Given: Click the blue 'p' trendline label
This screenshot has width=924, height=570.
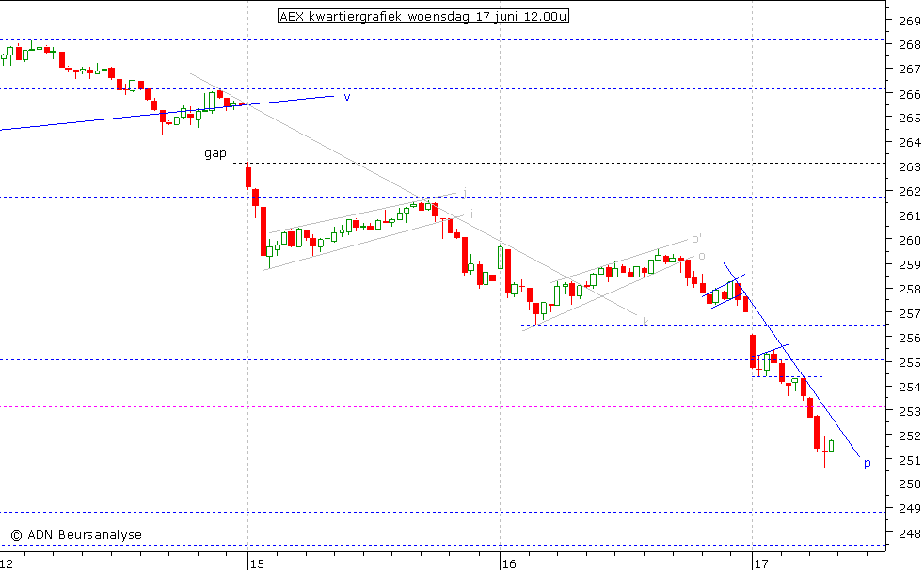Looking at the screenshot, I should (x=867, y=464).
